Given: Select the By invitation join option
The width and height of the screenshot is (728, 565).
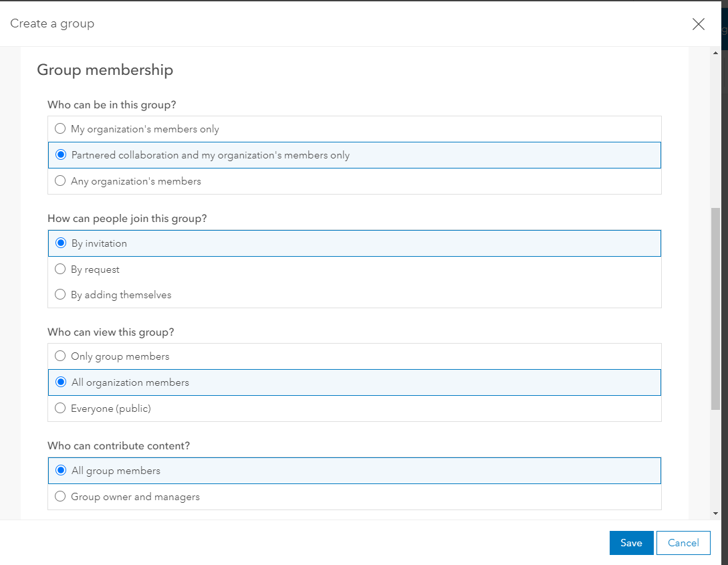Looking at the screenshot, I should coord(61,243).
